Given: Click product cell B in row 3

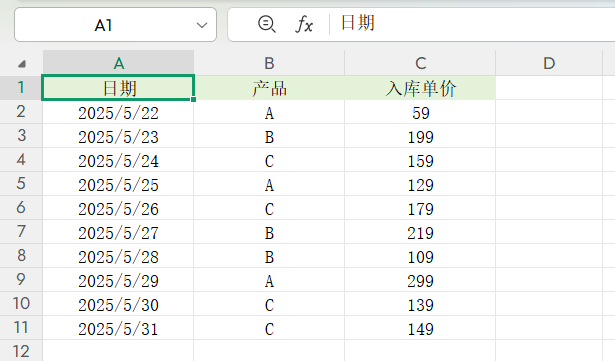Looking at the screenshot, I should tap(269, 137).
